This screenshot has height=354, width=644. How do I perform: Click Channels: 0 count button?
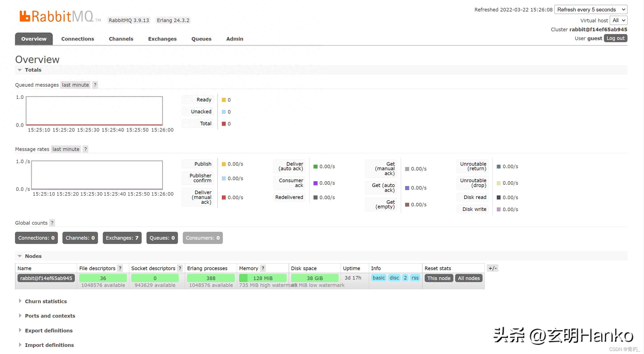pyautogui.click(x=80, y=238)
